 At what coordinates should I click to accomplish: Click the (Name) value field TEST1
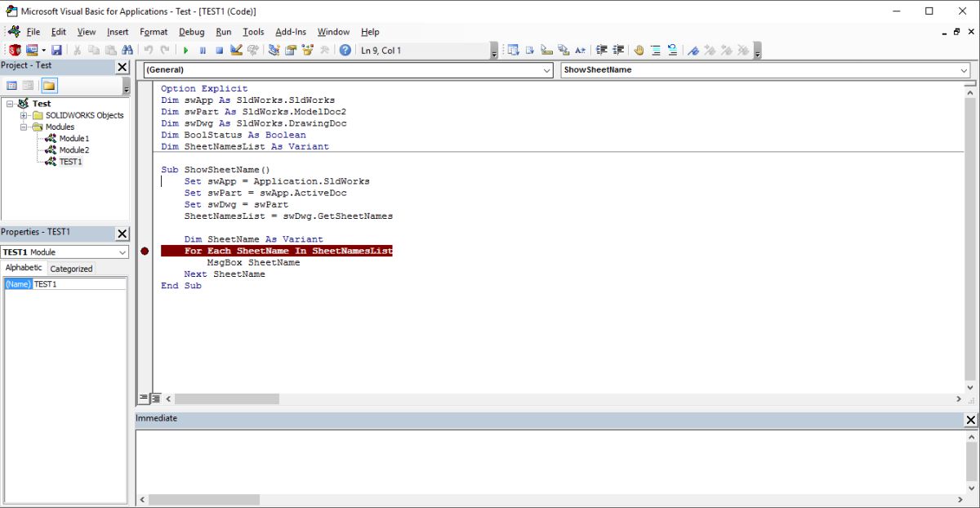[x=79, y=284]
